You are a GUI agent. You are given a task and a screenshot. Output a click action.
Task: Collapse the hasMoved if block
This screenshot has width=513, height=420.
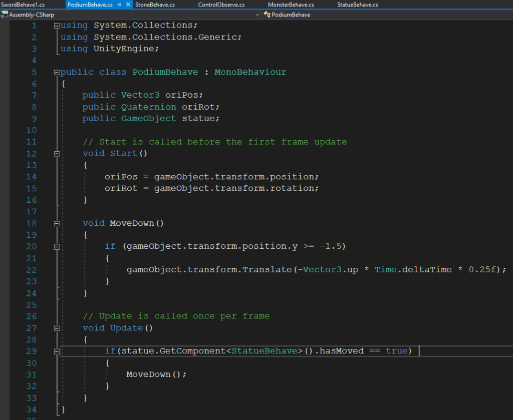click(57, 351)
